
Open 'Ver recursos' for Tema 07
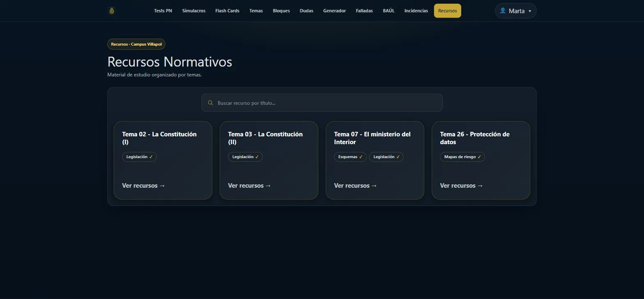tap(355, 186)
